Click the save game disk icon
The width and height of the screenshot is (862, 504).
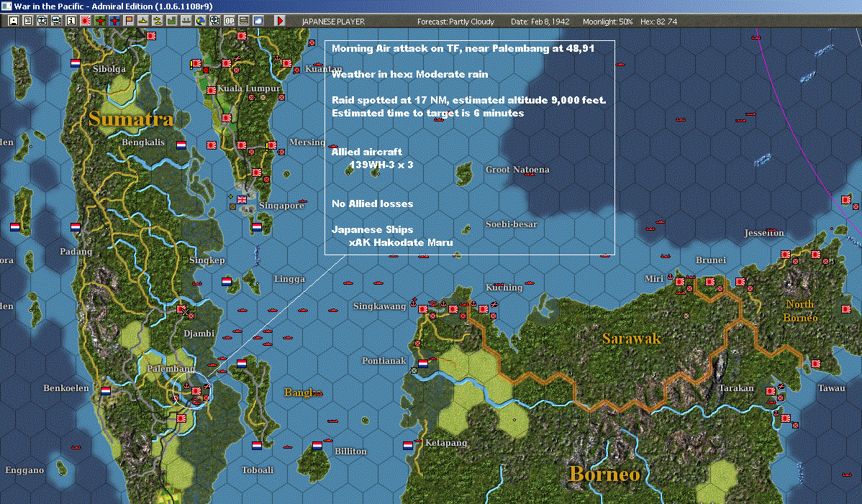[x=14, y=21]
